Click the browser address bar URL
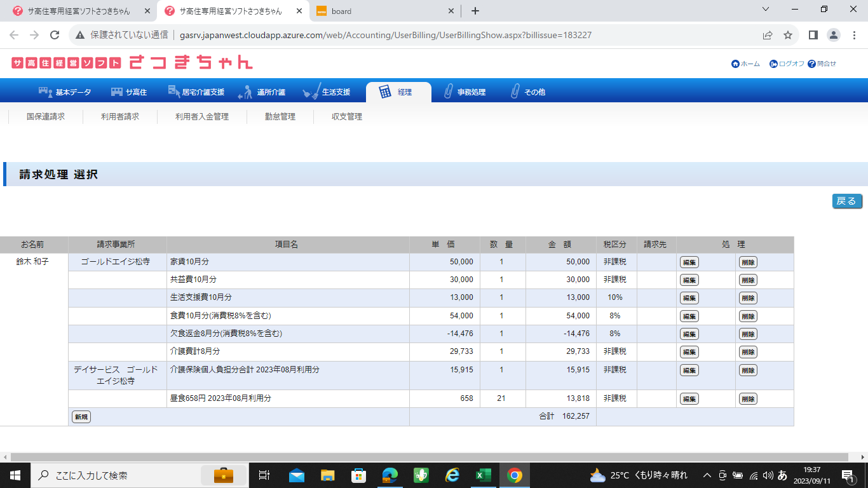The height and width of the screenshot is (488, 868). pos(386,35)
